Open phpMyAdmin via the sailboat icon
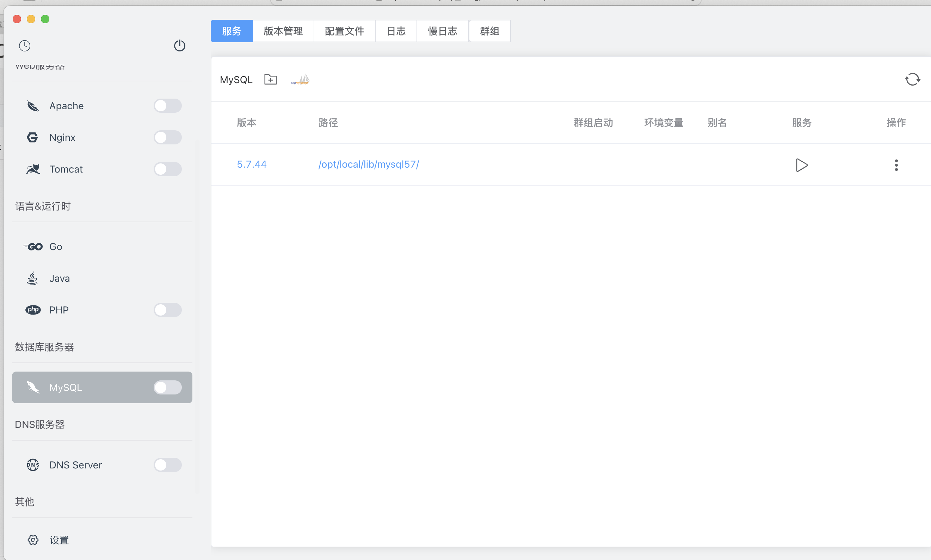Viewport: 931px width, 560px height. tap(300, 80)
